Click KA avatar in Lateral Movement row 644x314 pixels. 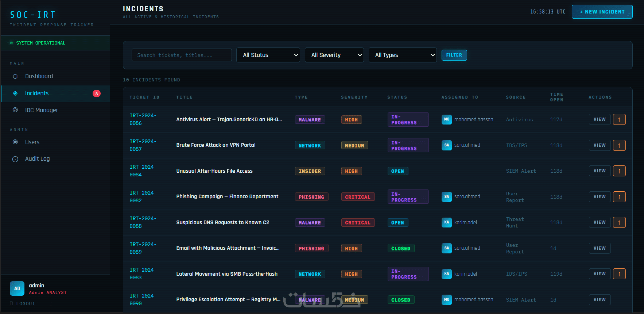click(447, 274)
